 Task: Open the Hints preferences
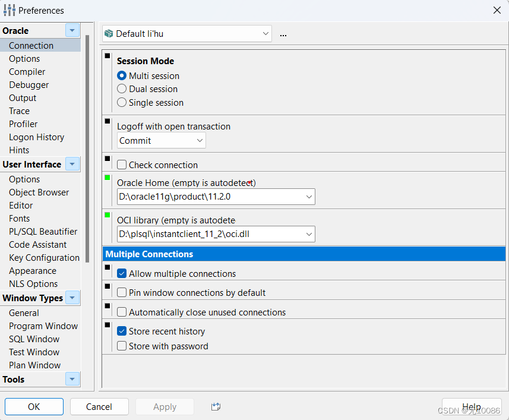point(19,150)
